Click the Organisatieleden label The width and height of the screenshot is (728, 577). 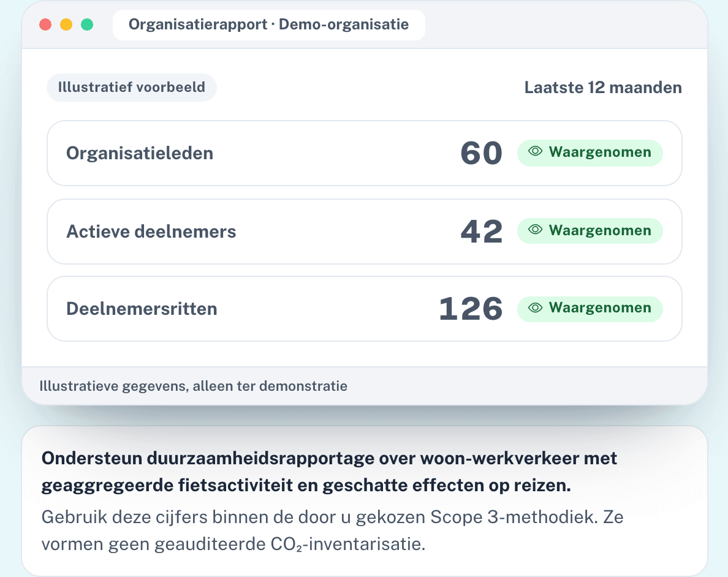tap(140, 153)
